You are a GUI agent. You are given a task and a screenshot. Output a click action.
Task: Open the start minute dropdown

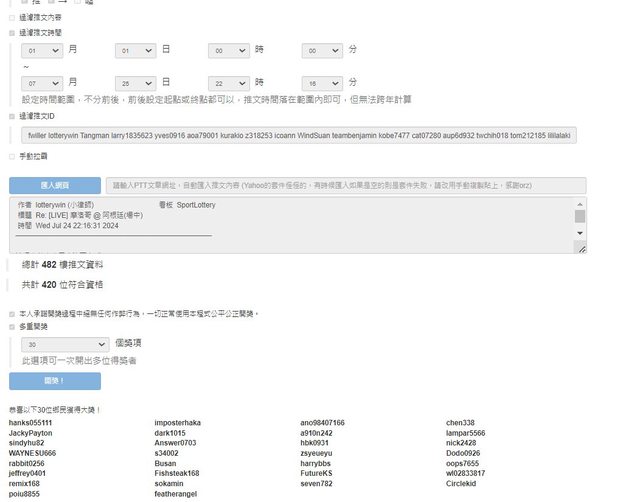(323, 50)
